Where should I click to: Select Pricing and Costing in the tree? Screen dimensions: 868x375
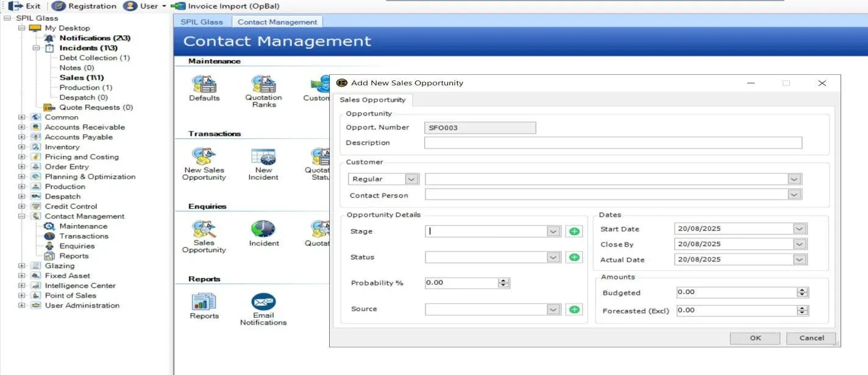point(82,157)
